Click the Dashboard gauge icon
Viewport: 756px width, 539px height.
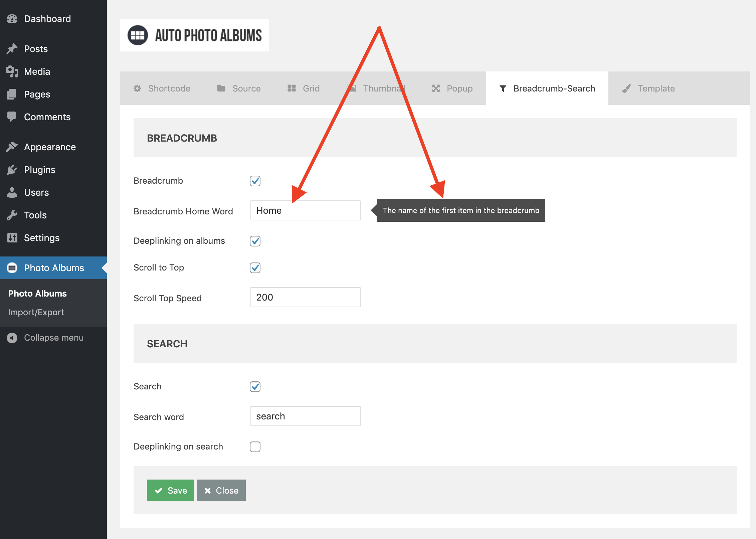coord(12,19)
